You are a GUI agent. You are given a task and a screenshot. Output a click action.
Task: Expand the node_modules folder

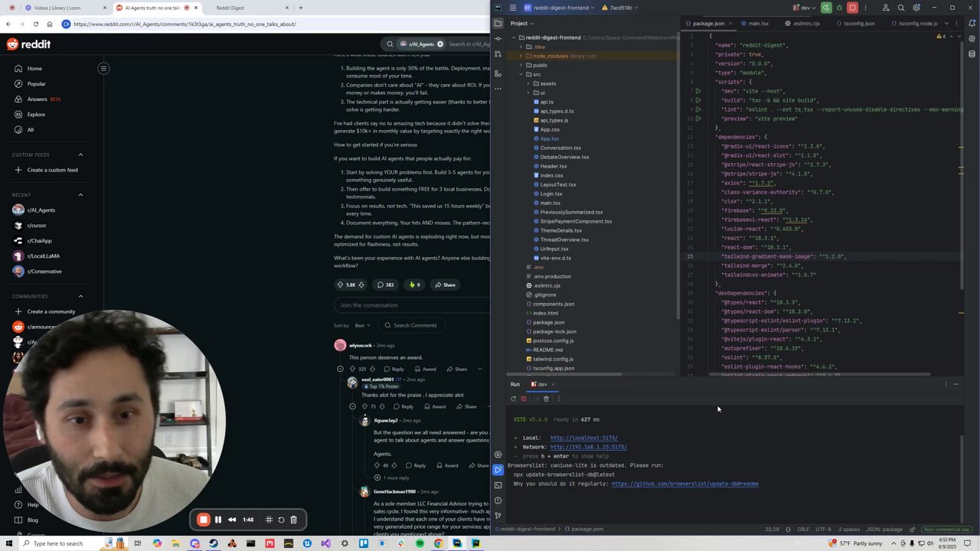point(521,56)
